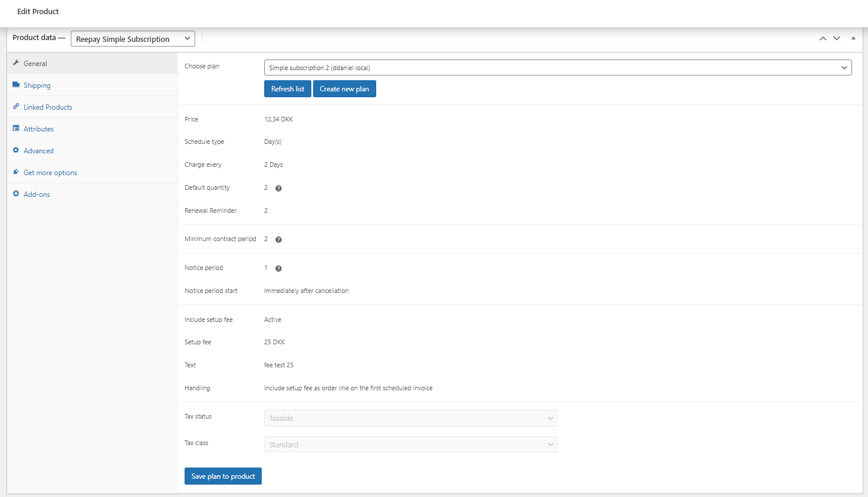
Task: Switch to the Attributes tab
Action: [38, 129]
